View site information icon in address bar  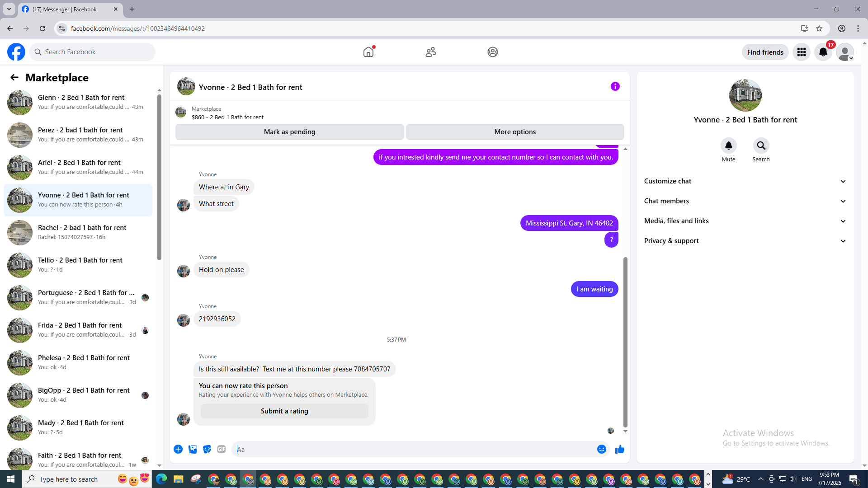coord(62,28)
